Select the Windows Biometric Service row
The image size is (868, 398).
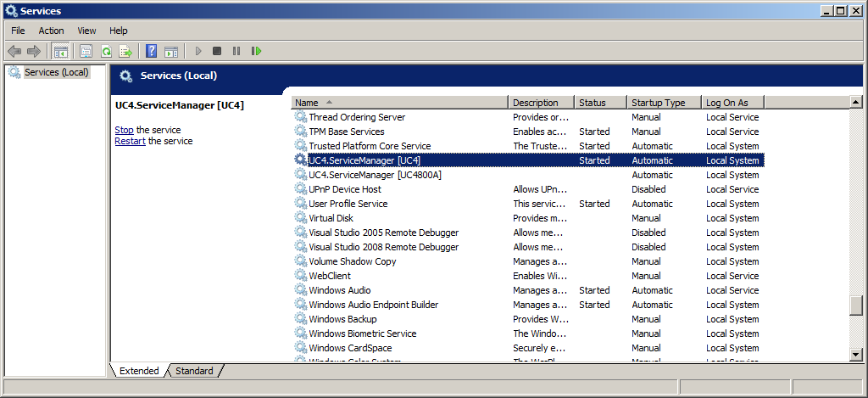click(x=363, y=334)
